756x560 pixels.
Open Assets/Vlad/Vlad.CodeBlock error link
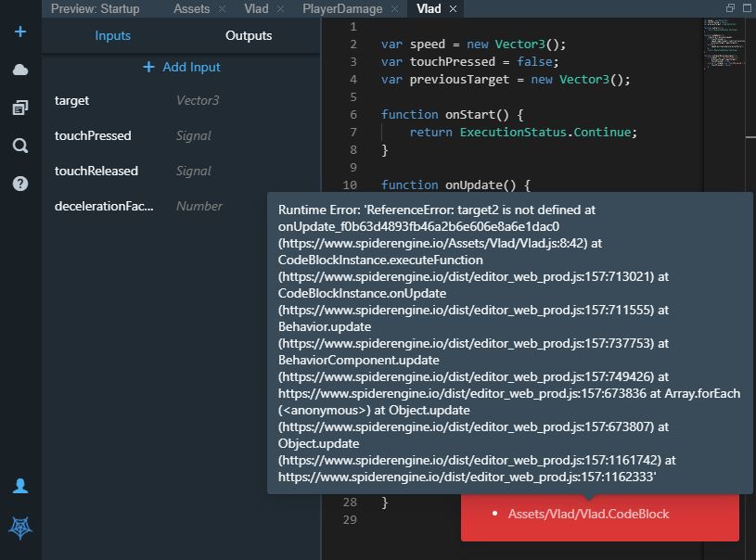[x=588, y=514]
